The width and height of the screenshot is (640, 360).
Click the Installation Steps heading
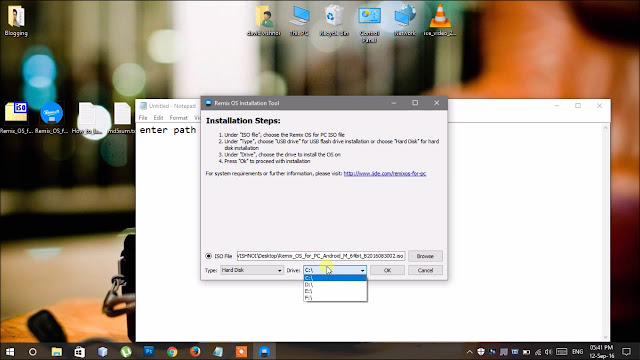coord(243,121)
